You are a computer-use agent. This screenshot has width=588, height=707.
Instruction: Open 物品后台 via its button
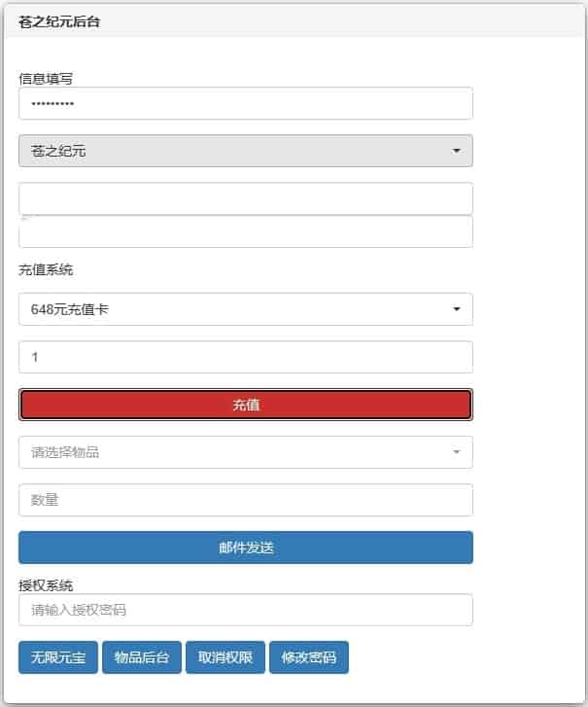click(x=142, y=657)
